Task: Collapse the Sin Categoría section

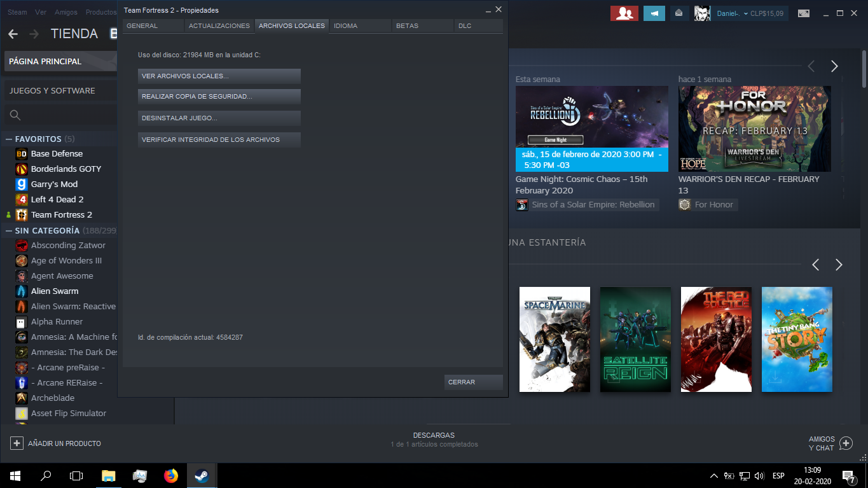Action: (9, 230)
